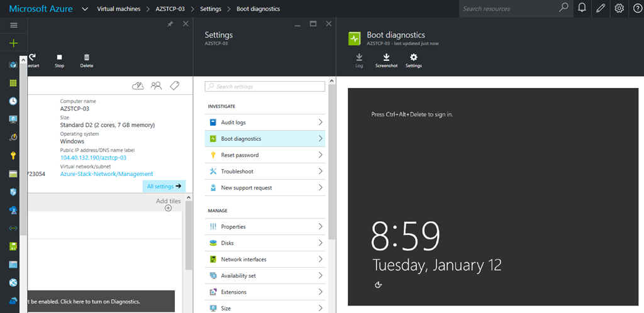Open the portal help question mark
The image size is (644, 313).
click(637, 8)
